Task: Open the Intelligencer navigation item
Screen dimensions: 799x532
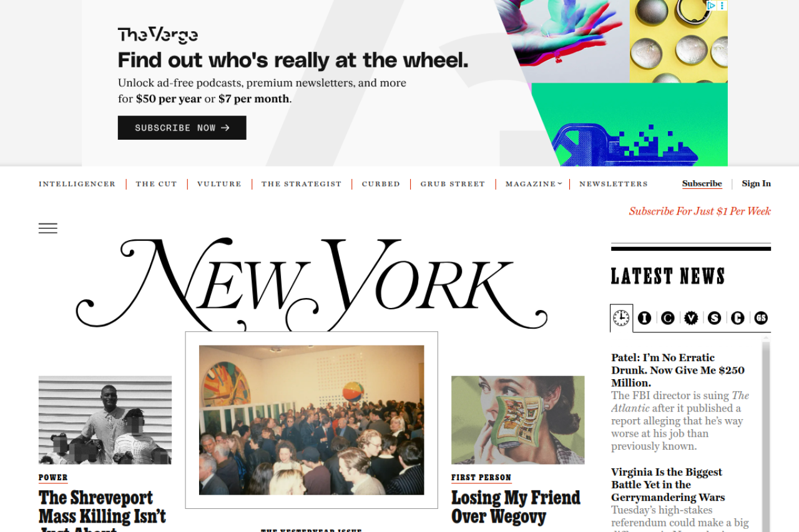Action: [77, 184]
